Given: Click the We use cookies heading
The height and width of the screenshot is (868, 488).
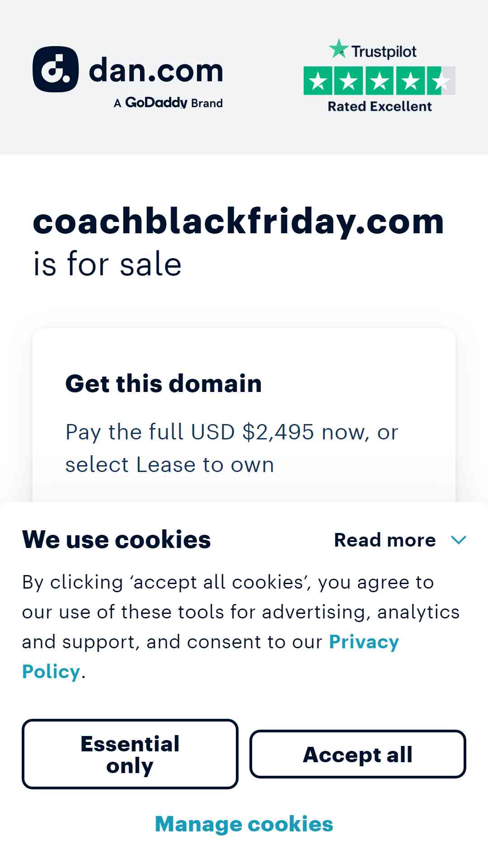Looking at the screenshot, I should (117, 539).
